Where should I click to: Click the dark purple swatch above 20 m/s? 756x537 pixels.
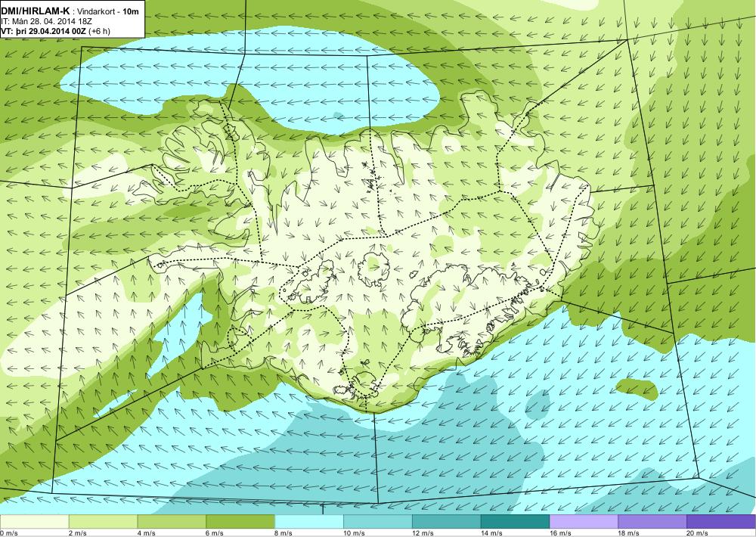click(x=721, y=522)
